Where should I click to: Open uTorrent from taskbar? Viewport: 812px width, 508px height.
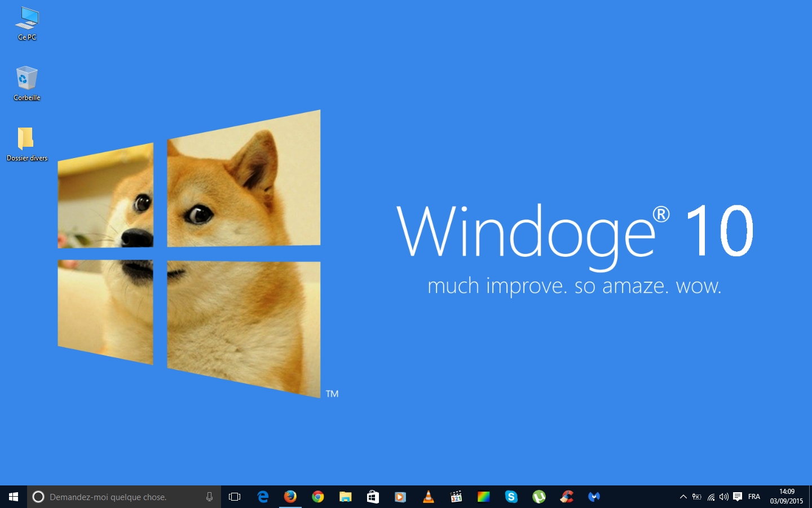(x=539, y=497)
